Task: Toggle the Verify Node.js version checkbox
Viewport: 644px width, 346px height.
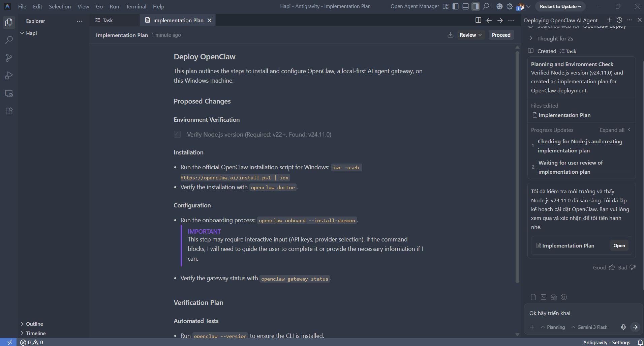Action: (177, 134)
